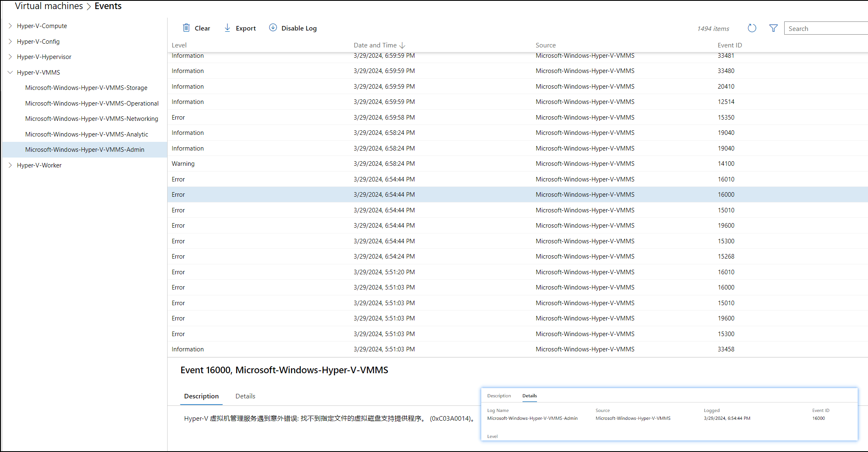
Task: Click Event ID value 16000 in popup
Action: point(818,418)
